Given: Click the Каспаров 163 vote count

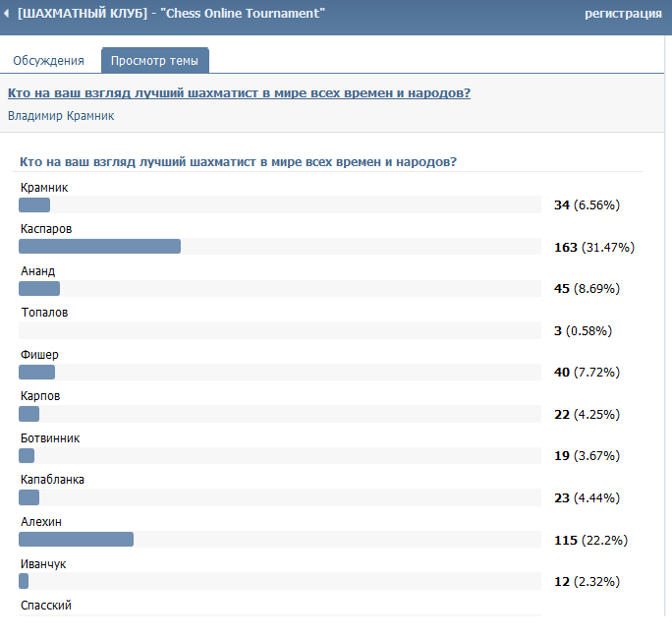Looking at the screenshot, I should [x=565, y=247].
